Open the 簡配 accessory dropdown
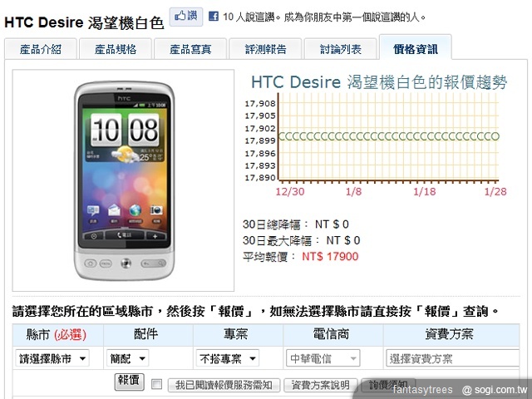 129,358
